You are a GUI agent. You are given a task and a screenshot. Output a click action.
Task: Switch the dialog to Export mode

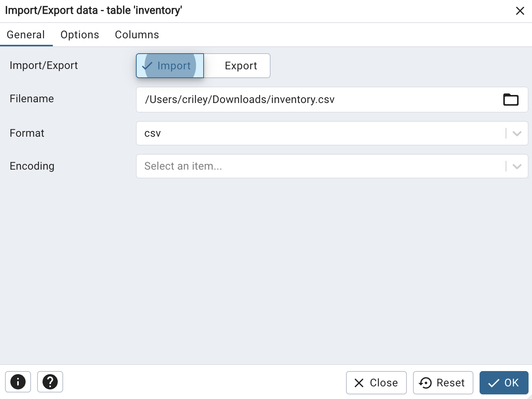241,65
